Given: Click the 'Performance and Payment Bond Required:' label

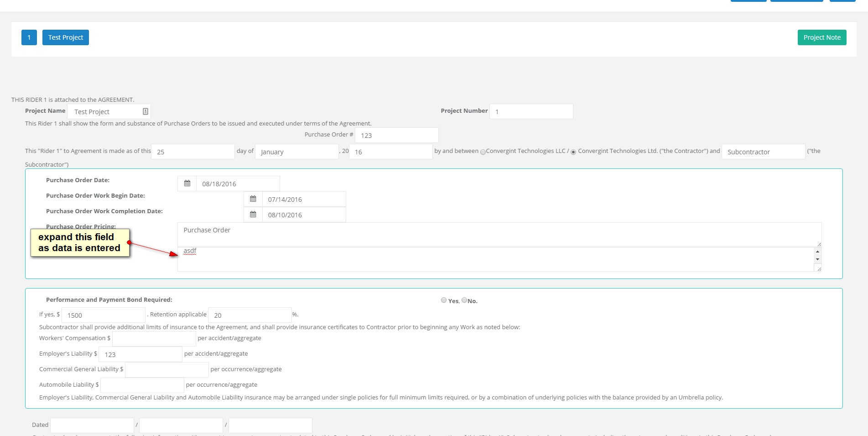Looking at the screenshot, I should [109, 300].
